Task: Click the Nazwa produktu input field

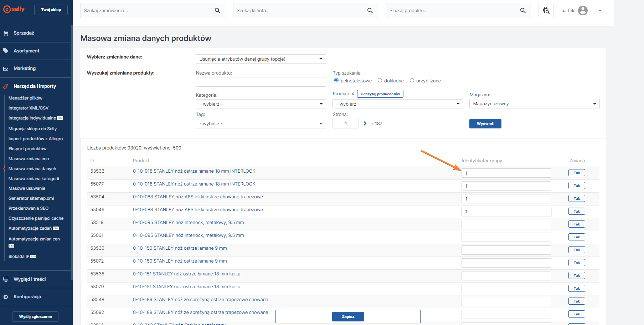Action: point(261,82)
